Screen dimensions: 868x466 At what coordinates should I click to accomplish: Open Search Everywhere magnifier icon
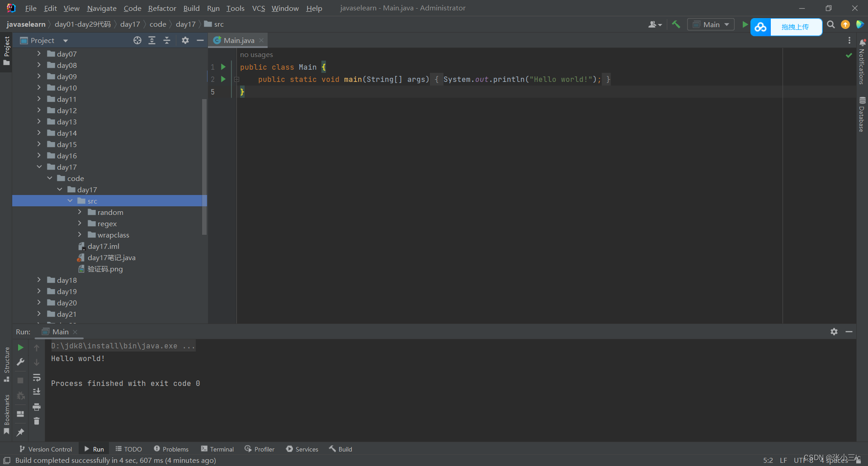pos(831,24)
